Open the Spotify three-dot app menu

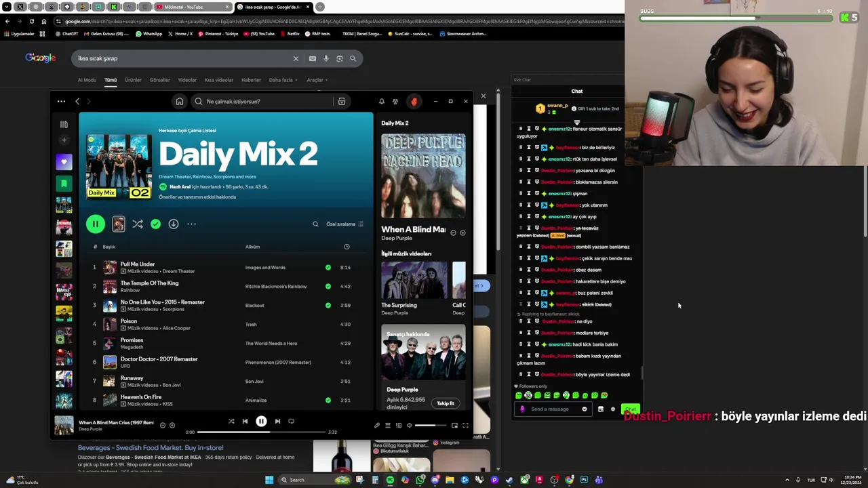tap(61, 102)
